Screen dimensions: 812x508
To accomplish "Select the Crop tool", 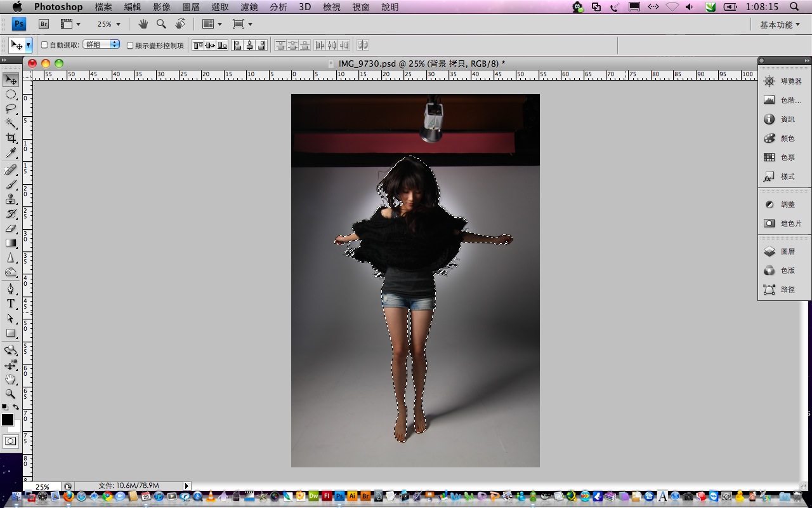I will (11, 138).
